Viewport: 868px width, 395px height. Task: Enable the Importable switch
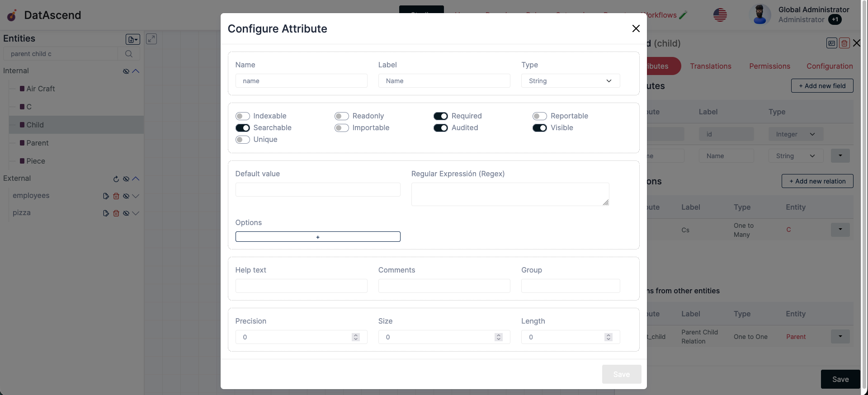click(x=341, y=128)
